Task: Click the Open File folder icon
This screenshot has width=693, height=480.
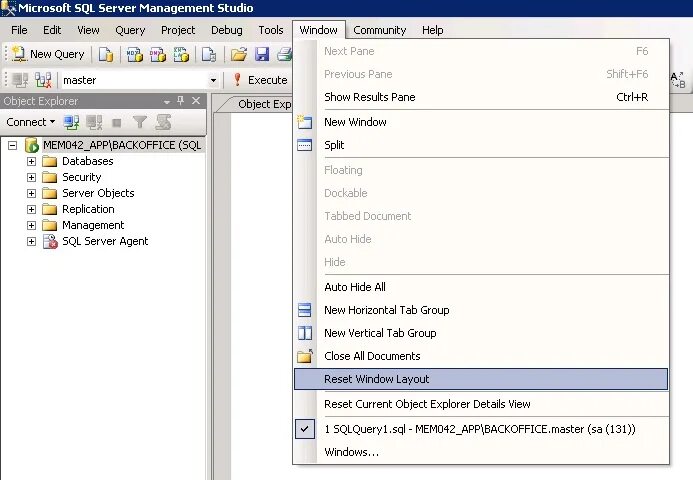Action: tap(239, 54)
